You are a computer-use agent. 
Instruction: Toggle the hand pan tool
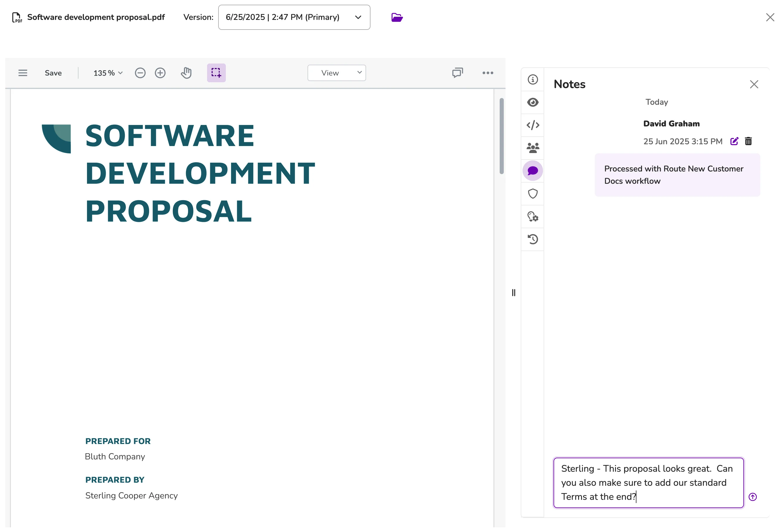point(186,73)
